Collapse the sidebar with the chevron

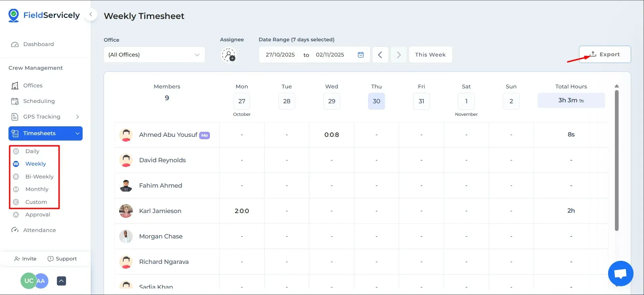[x=91, y=15]
